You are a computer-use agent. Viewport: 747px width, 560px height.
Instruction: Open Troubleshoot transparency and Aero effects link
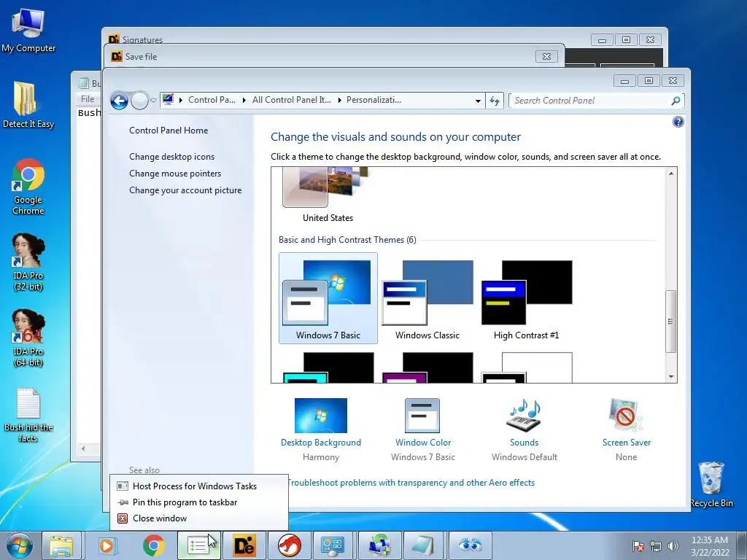click(x=411, y=483)
